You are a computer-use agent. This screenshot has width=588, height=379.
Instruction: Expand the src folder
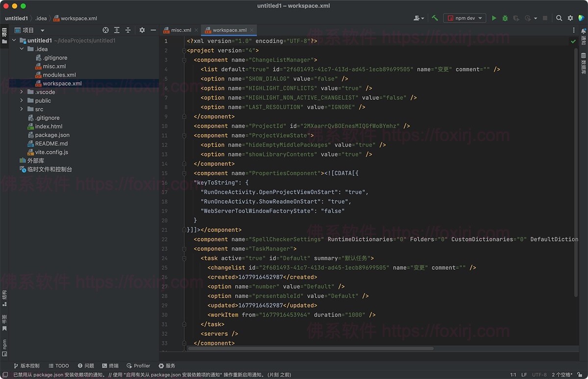click(21, 109)
